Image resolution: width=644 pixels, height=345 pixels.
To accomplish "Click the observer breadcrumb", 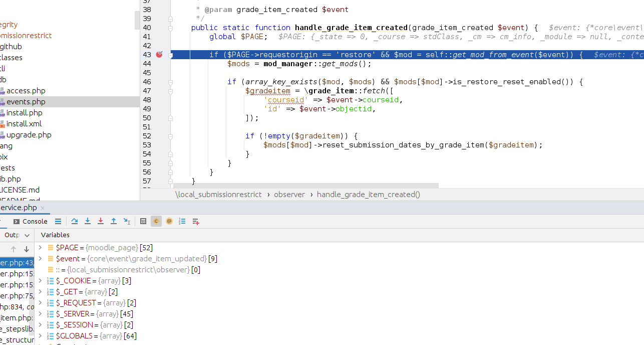I will click(289, 195).
